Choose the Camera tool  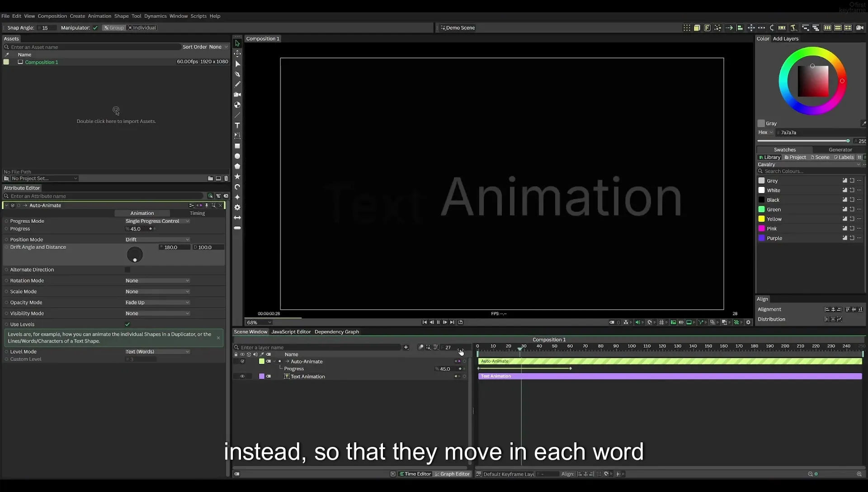237,95
